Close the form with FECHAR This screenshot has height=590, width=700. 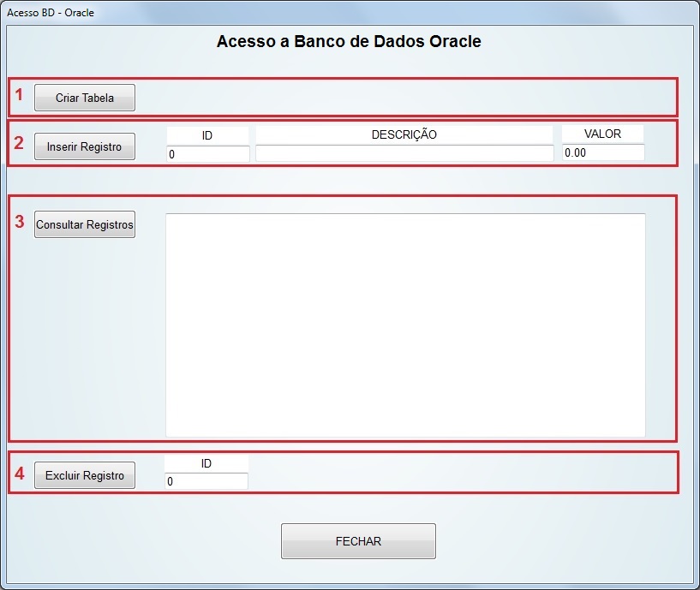click(x=358, y=541)
